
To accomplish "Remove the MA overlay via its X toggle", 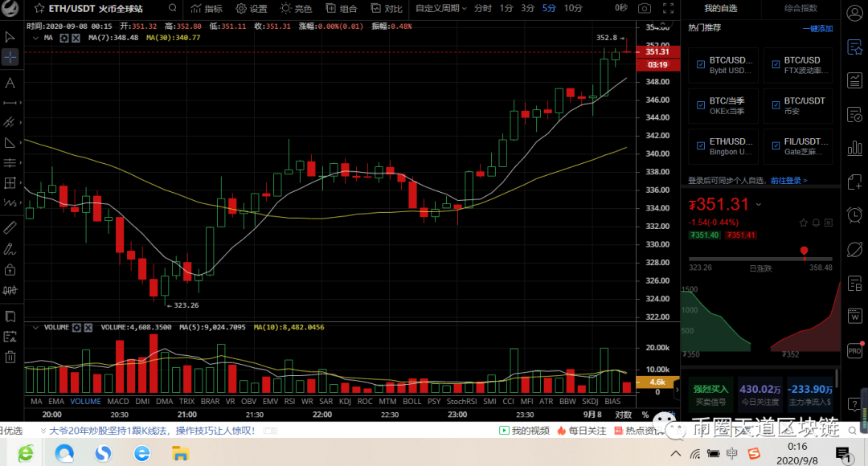I will coord(75,37).
